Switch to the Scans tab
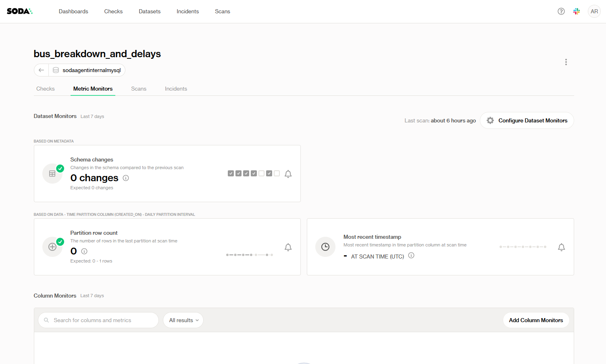This screenshot has width=606, height=364. tap(138, 89)
